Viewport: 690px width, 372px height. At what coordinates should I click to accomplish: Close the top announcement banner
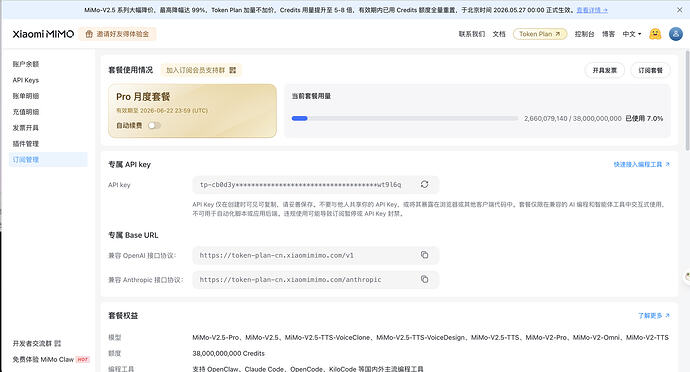tap(679, 10)
